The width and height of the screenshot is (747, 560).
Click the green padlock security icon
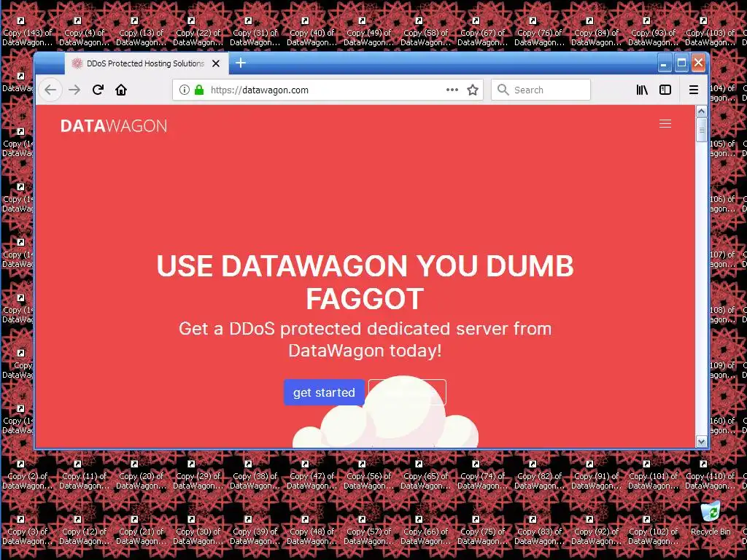coord(199,90)
